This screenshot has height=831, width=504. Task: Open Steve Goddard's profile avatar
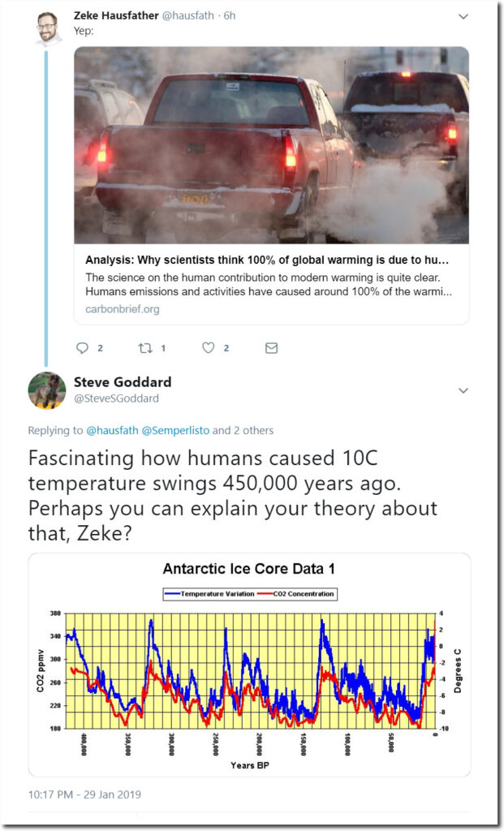coord(47,390)
